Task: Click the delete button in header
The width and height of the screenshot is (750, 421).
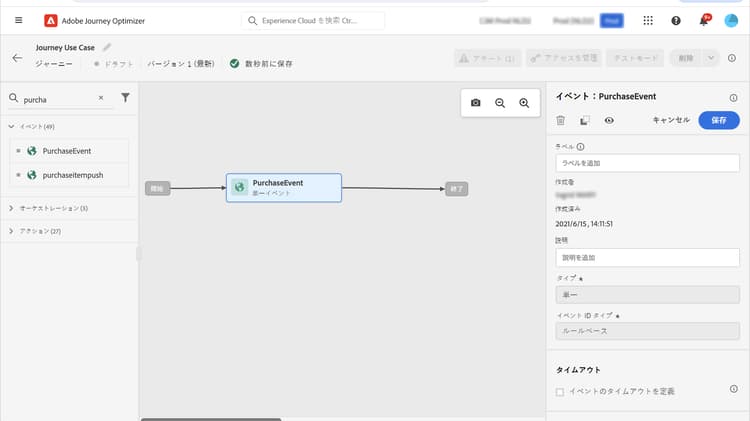Action: point(686,58)
